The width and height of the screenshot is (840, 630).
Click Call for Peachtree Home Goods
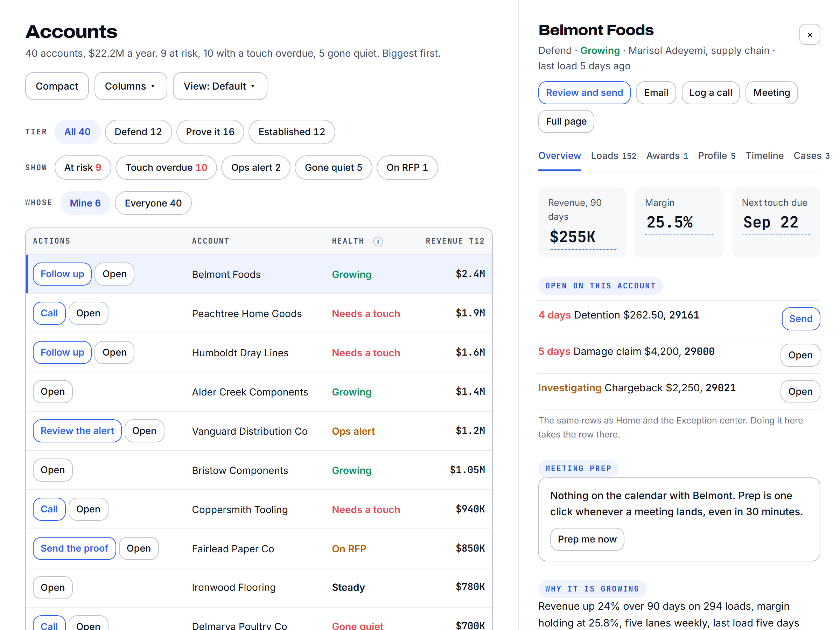pos(49,313)
